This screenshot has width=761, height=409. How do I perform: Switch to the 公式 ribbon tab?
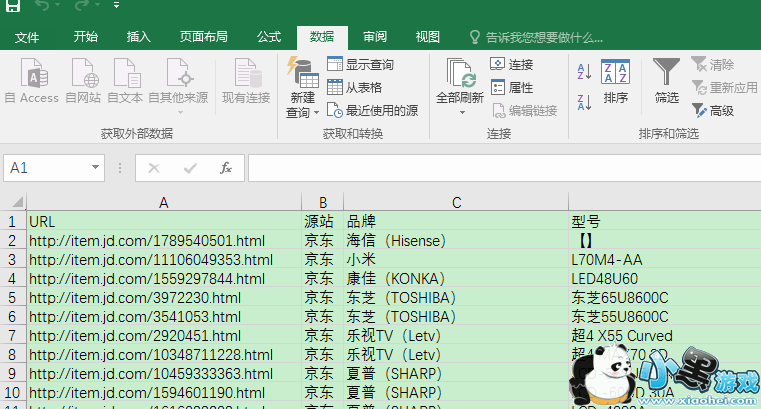click(x=268, y=37)
